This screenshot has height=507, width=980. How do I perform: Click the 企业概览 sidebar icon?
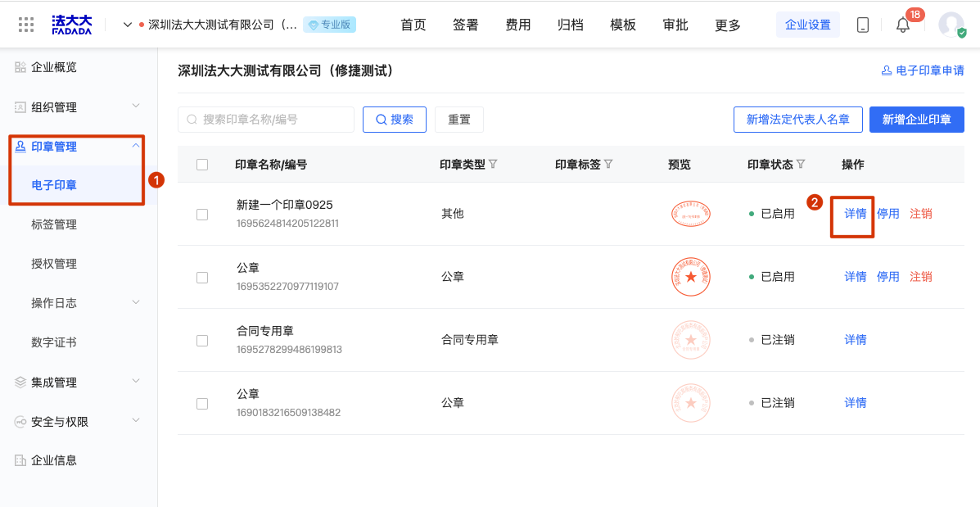[x=20, y=67]
